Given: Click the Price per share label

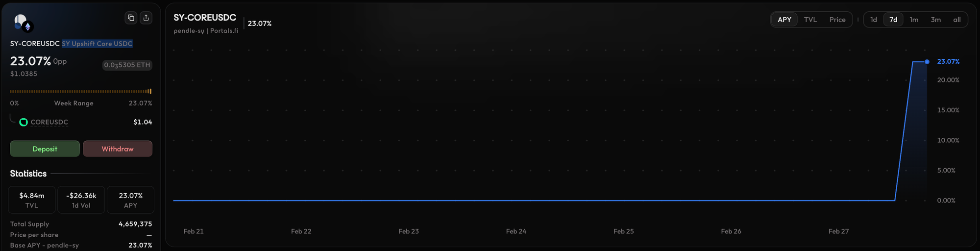Looking at the screenshot, I should pyautogui.click(x=34, y=235).
